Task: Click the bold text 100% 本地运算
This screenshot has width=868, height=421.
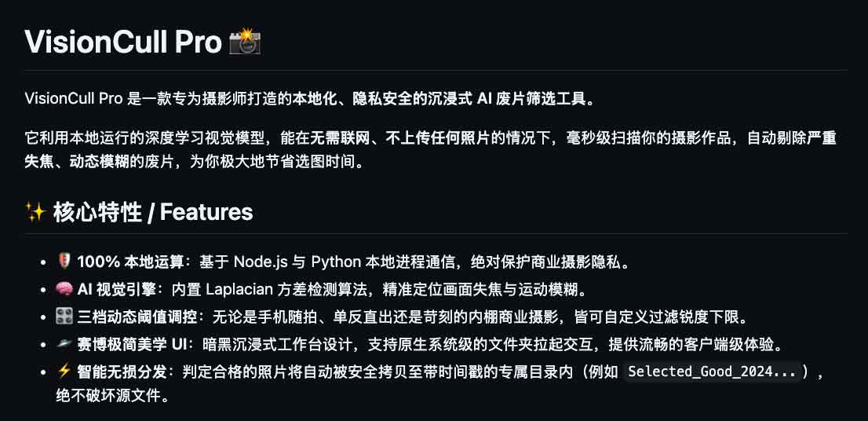Action: coord(130,262)
